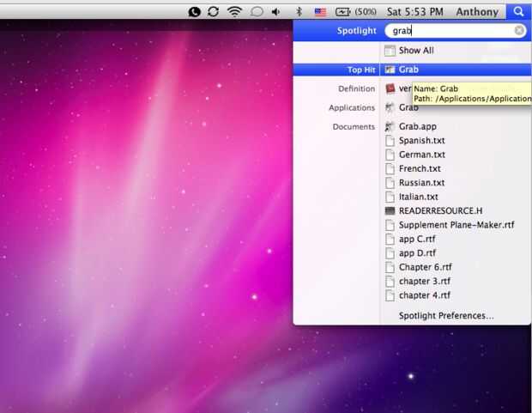Click the Russian.txt file icon

pyautogui.click(x=390, y=183)
